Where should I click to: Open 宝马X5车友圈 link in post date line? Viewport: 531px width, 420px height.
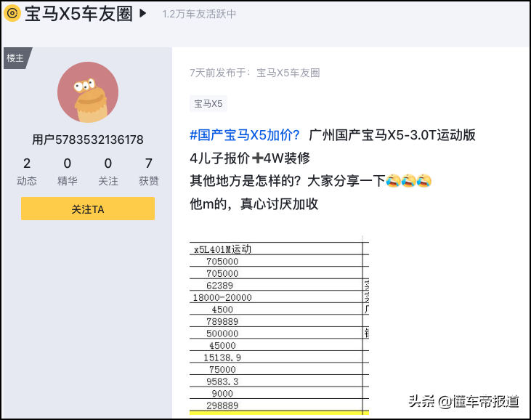click(288, 73)
